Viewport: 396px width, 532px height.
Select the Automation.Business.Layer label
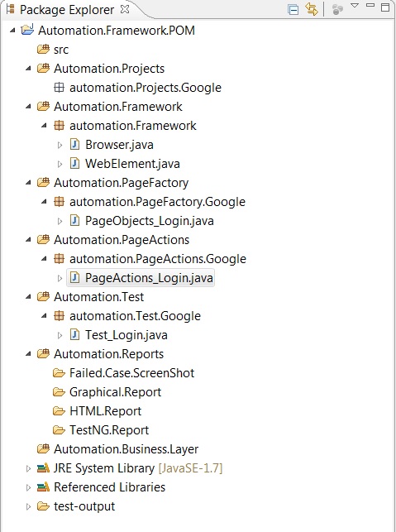tap(126, 449)
